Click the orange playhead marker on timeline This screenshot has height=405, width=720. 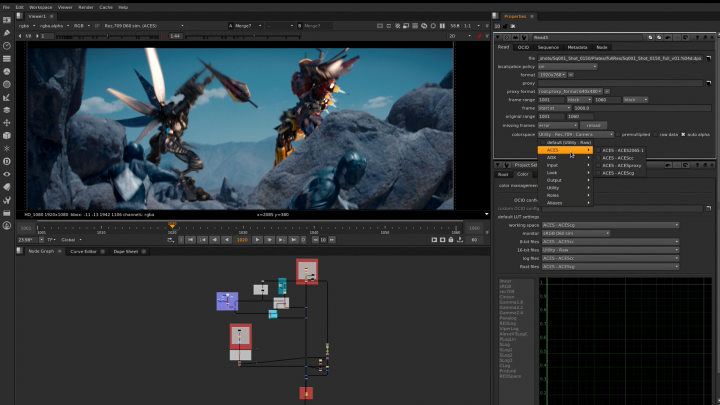point(172,227)
